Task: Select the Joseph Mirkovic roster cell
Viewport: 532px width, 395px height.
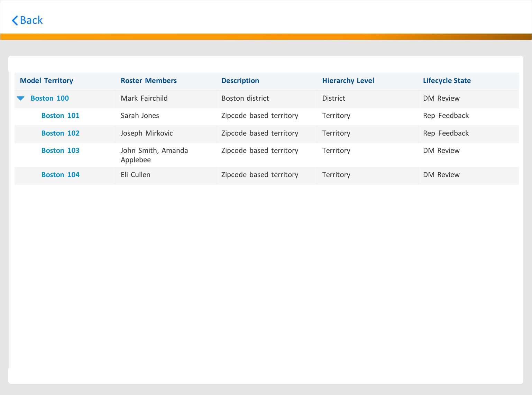Action: 147,134
